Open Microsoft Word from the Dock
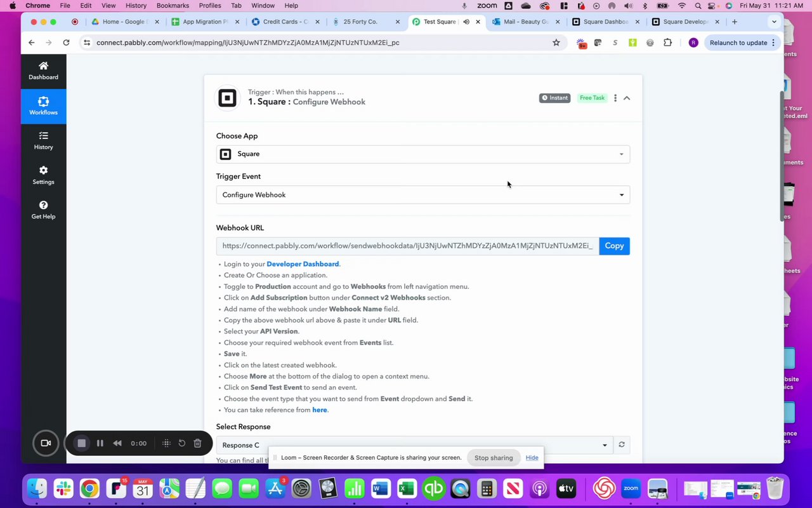This screenshot has width=812, height=508. click(380, 488)
